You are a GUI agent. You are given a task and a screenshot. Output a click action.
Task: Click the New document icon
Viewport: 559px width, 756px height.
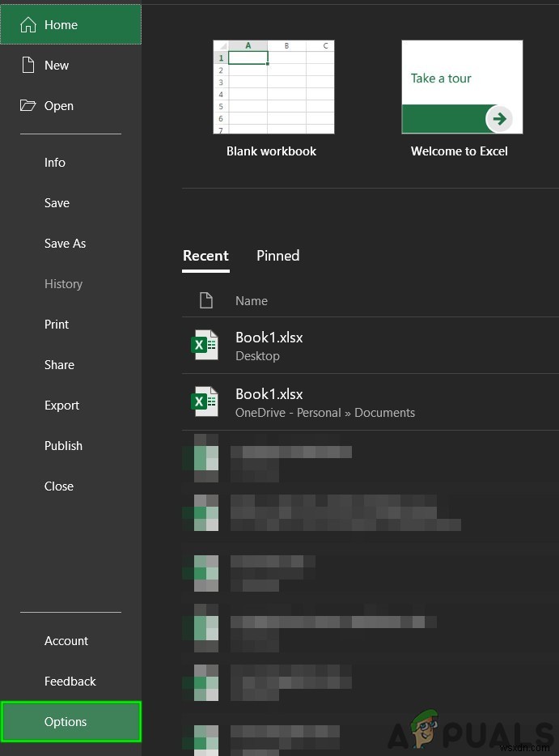pyautogui.click(x=28, y=66)
